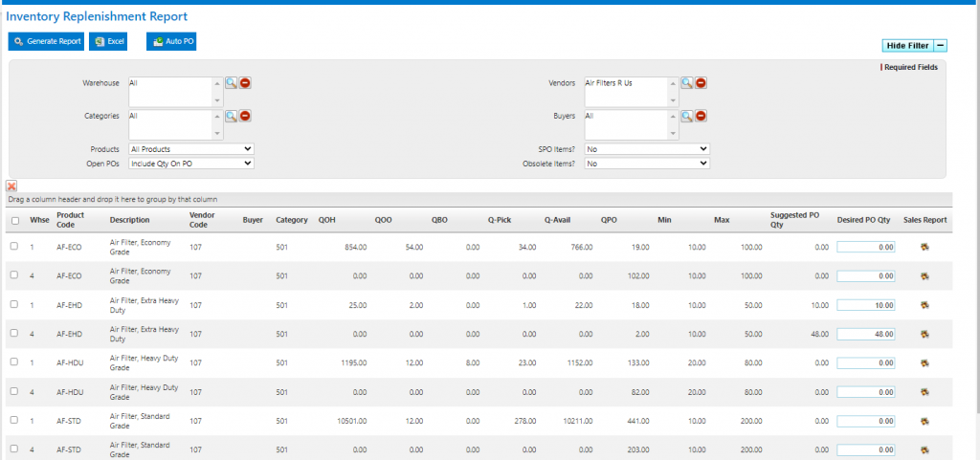Viewport: 980px width, 460px height.
Task: Open sales report for AF-ECO warehouse 4
Action: pyautogui.click(x=924, y=275)
